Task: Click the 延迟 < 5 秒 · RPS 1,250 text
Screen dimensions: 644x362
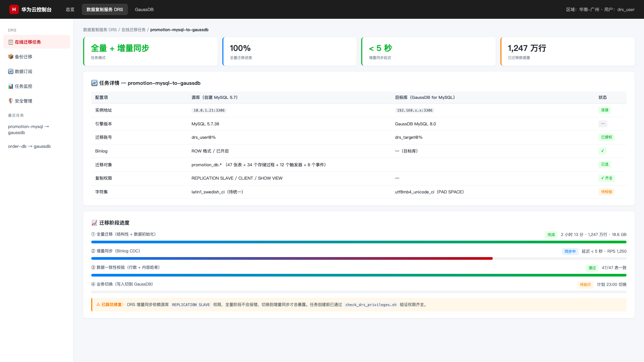Action: pyautogui.click(x=604, y=251)
